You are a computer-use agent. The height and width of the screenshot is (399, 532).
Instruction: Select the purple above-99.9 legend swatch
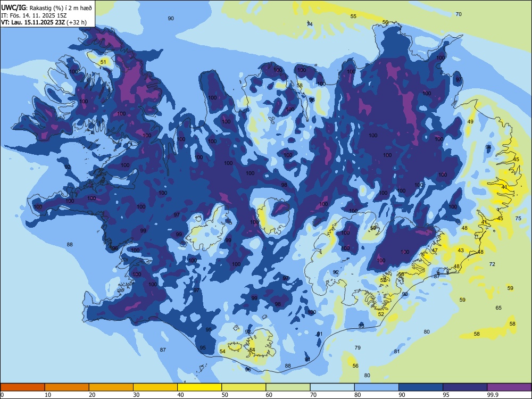pyautogui.click(x=509, y=387)
